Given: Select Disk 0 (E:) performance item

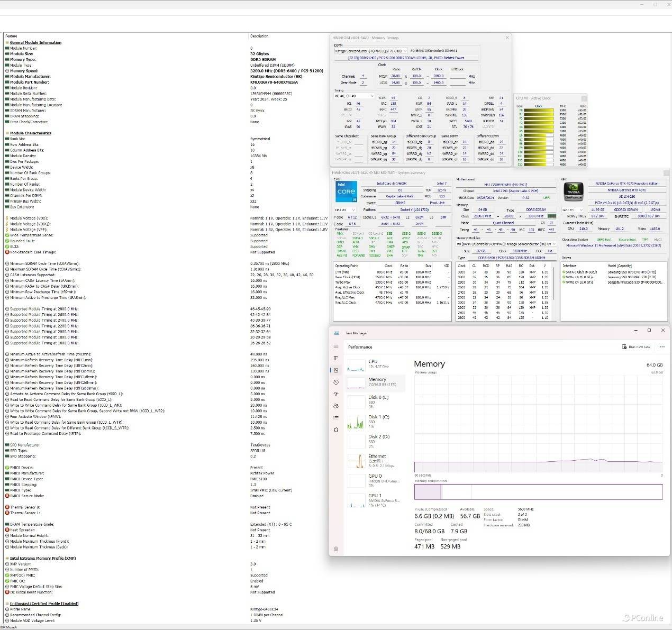Looking at the screenshot, I should [375, 401].
